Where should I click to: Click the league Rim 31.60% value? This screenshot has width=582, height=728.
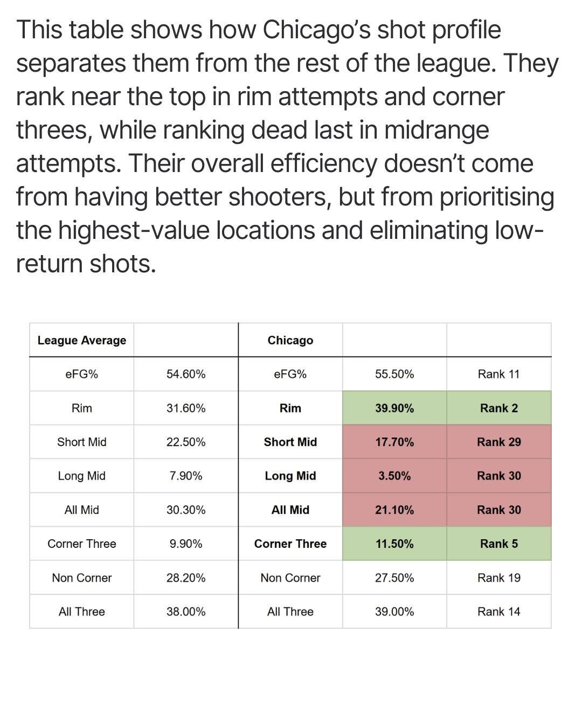click(x=186, y=408)
